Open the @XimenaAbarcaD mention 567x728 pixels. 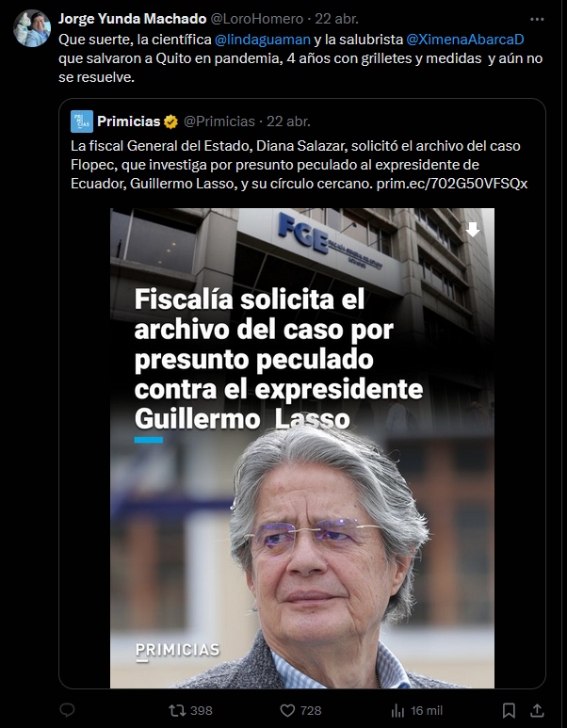465,40
